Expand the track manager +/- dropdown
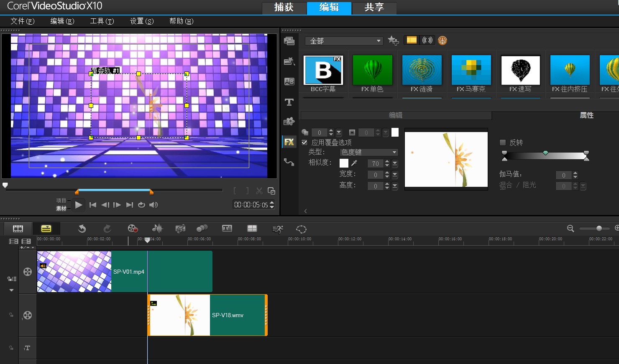 point(28,247)
